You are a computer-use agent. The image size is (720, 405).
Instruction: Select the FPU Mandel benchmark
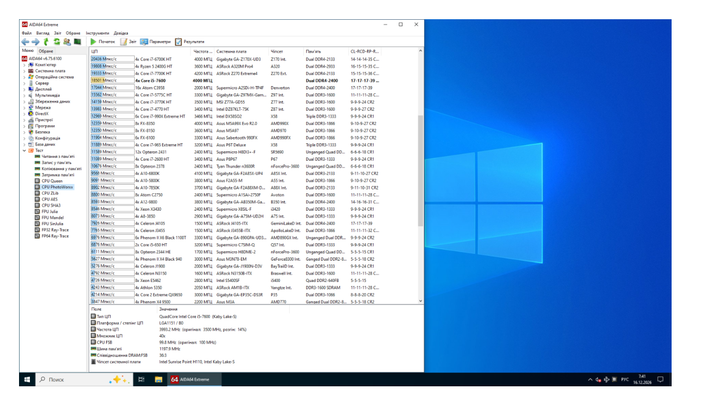tap(52, 218)
